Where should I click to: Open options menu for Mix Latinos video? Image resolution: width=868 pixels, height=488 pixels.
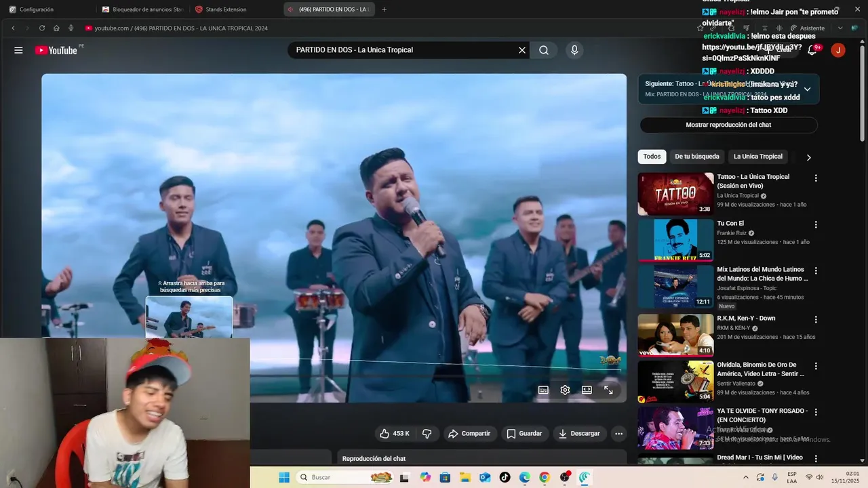(x=816, y=270)
